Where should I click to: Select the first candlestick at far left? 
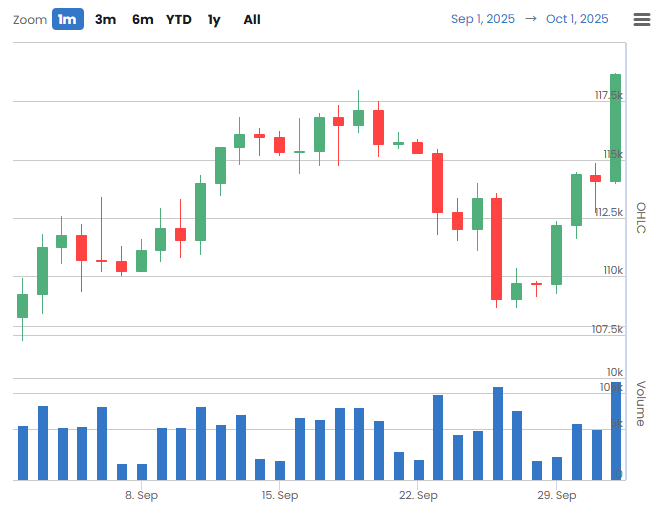point(22,306)
